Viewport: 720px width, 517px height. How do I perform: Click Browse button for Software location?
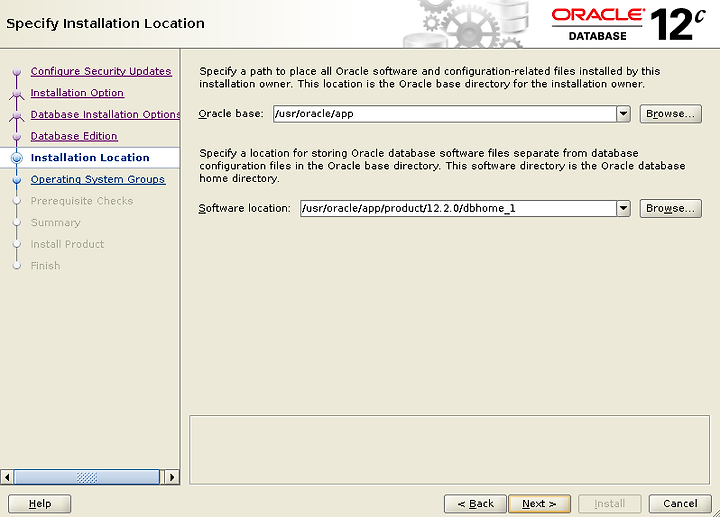tap(670, 208)
